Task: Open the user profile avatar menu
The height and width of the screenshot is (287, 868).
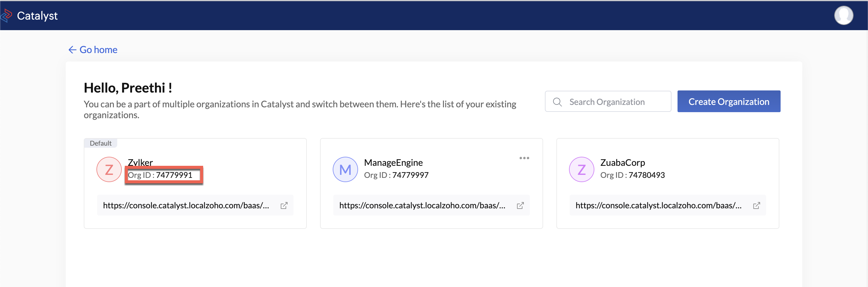Action: 844,15
